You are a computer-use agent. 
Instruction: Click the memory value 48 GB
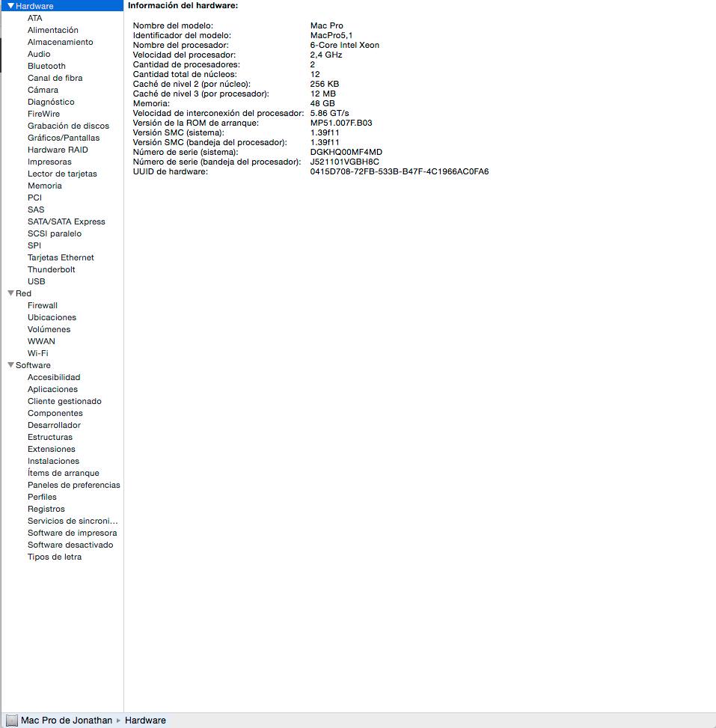[x=322, y=103]
